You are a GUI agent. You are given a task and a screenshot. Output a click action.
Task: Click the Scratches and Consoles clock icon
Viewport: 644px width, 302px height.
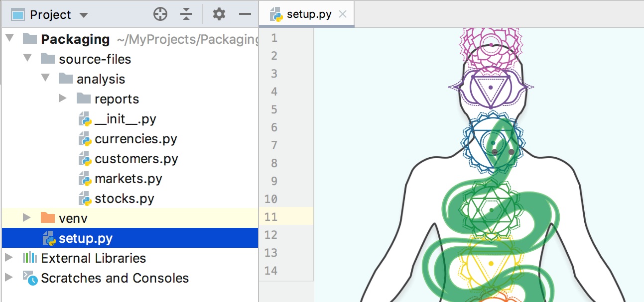pos(30,278)
